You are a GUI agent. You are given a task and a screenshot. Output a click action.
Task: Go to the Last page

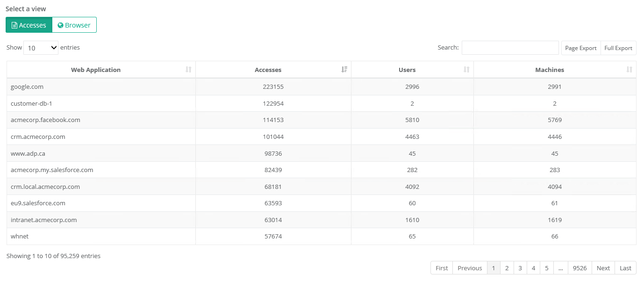[625, 268]
